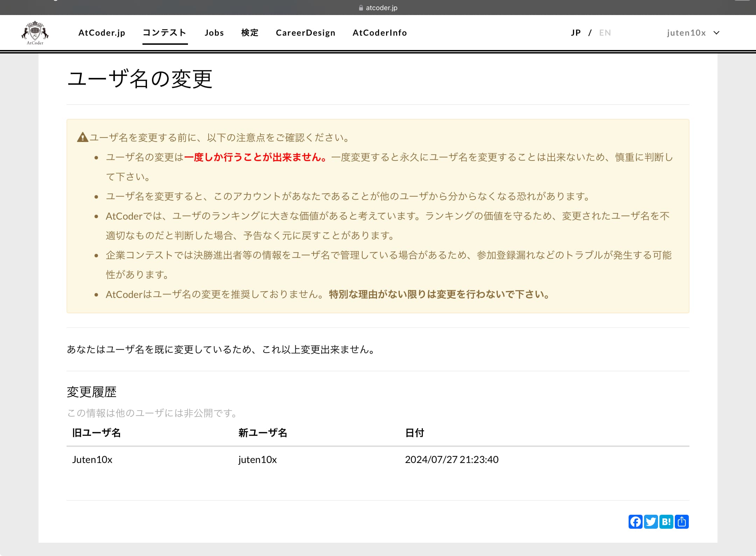Click the 旧ユーザ名 column header
Screen dimensions: 756x556
96,433
